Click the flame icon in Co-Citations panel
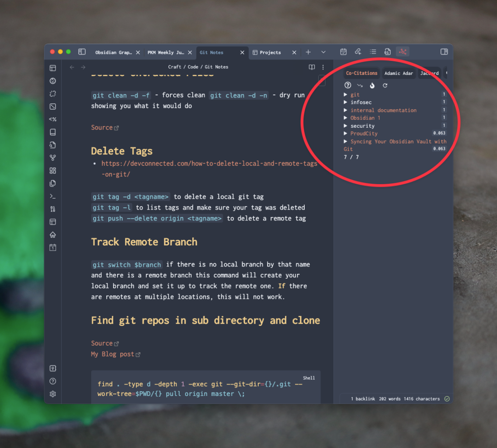This screenshot has width=497, height=448. click(x=372, y=85)
